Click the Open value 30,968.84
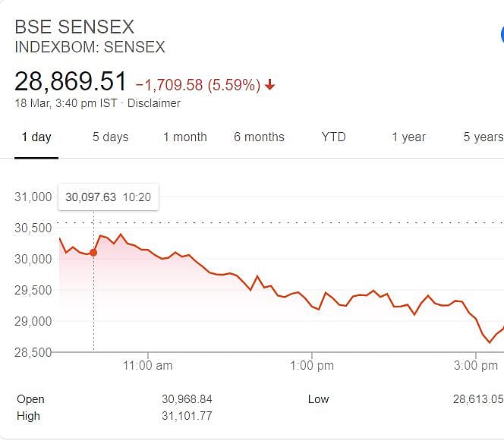Viewport: 504px width, 441px height. click(x=187, y=399)
